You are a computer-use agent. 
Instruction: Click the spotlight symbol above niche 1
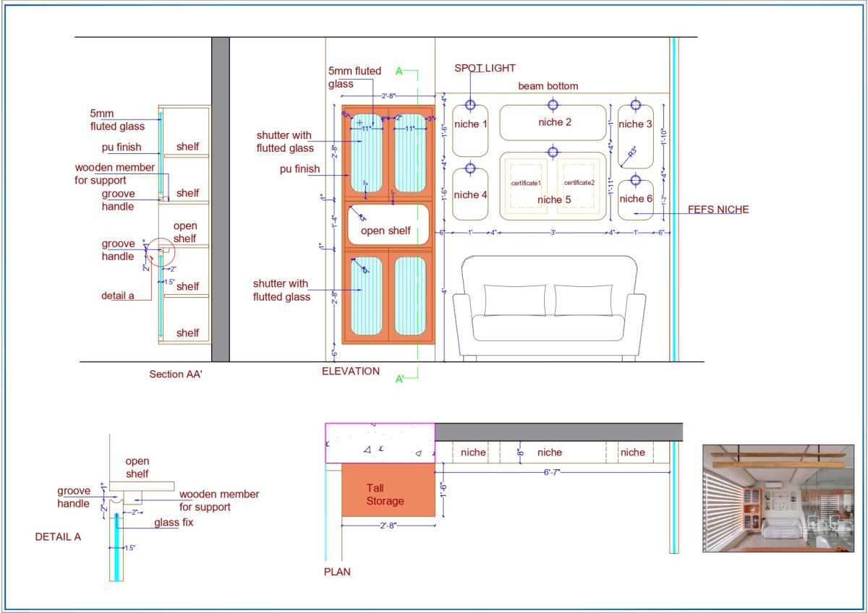[470, 106]
